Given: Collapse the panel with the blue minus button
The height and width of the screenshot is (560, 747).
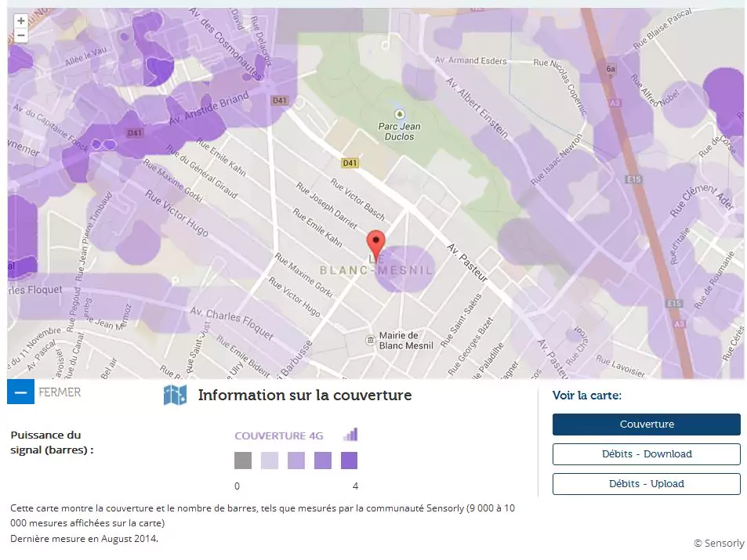Looking at the screenshot, I should [21, 392].
